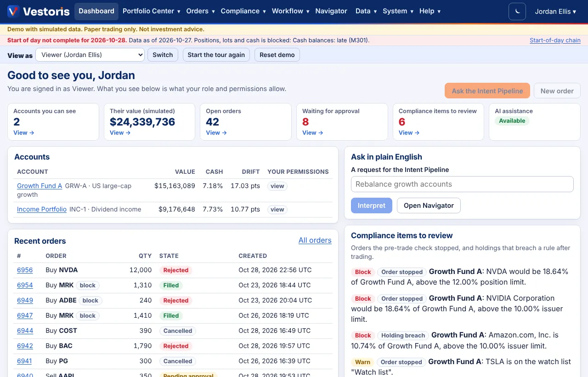Open the View as role selector
This screenshot has width=588, height=377.
[90, 55]
